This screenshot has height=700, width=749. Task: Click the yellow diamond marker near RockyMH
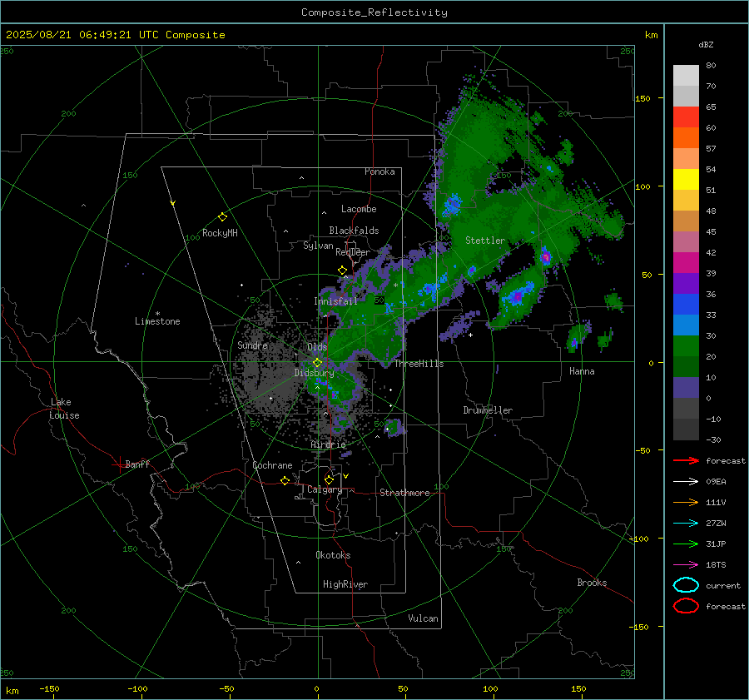point(222,217)
